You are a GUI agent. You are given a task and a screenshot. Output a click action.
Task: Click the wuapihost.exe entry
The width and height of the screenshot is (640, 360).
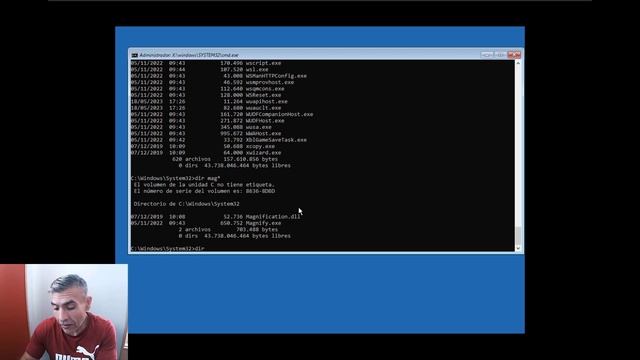(x=267, y=102)
